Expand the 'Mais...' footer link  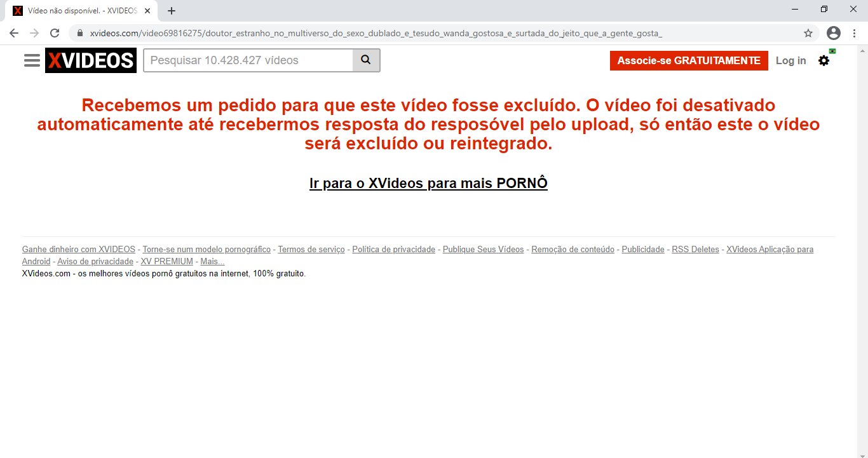[212, 261]
